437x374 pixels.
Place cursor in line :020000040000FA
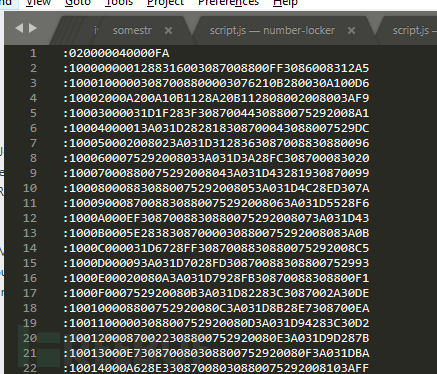pos(116,53)
